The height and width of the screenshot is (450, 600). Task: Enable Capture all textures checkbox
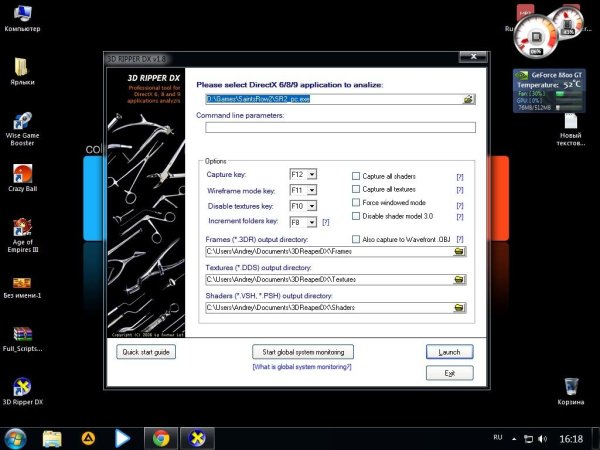click(x=356, y=189)
